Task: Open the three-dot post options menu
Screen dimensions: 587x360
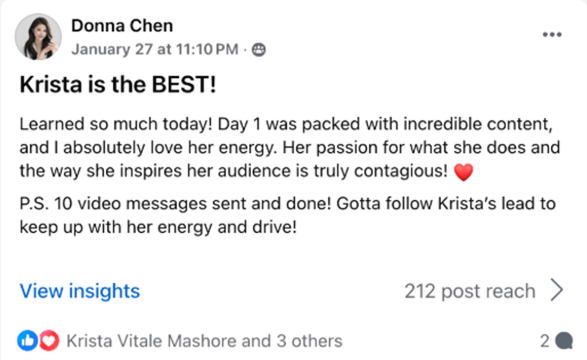Action: tap(552, 34)
